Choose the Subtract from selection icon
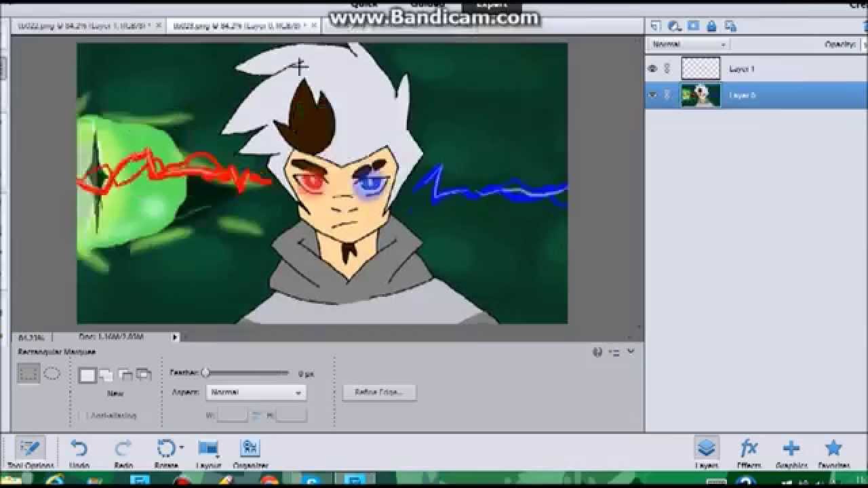Viewport: 868px width, 488px height. [x=125, y=374]
